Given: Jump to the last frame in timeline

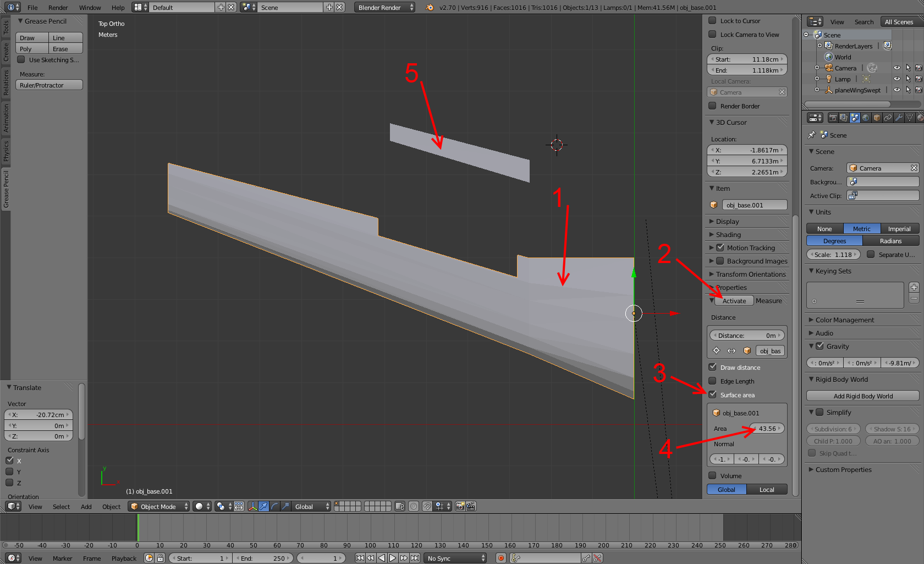Looking at the screenshot, I should pos(415,558).
